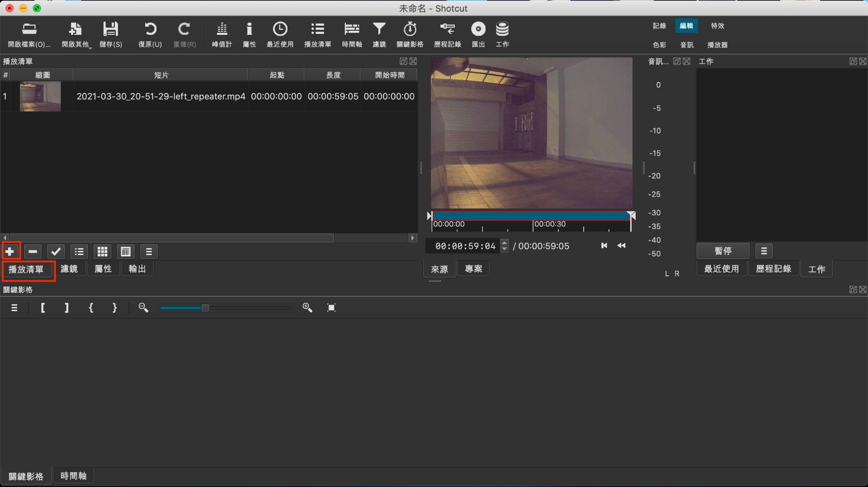The width and height of the screenshot is (868, 487).
Task: Switch playlist to icons view
Action: pyautogui.click(x=126, y=251)
